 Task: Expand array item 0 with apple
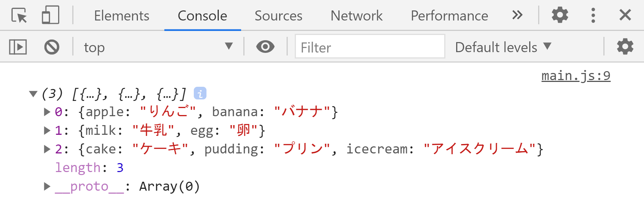point(47,112)
